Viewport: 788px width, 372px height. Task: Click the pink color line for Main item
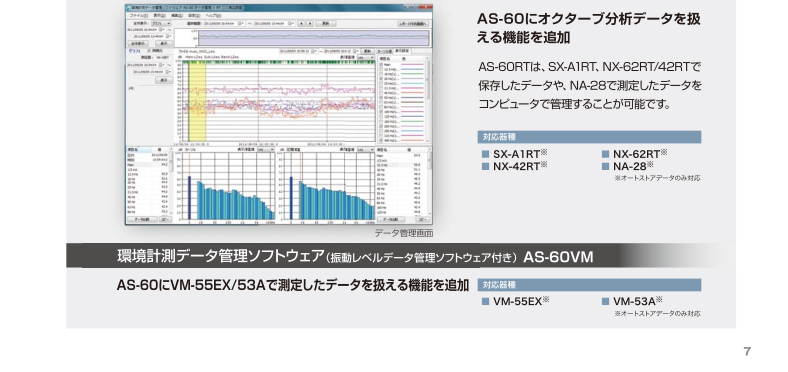point(412,64)
